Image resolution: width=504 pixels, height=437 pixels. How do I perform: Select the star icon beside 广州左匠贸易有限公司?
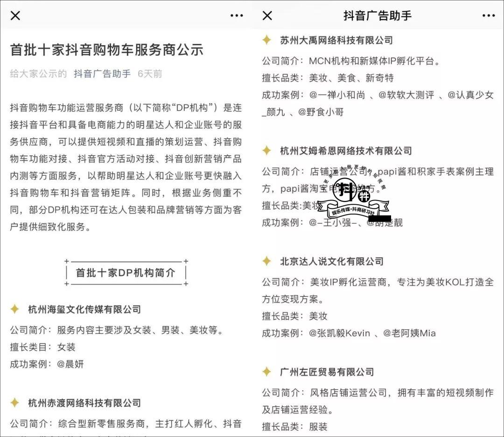click(266, 372)
